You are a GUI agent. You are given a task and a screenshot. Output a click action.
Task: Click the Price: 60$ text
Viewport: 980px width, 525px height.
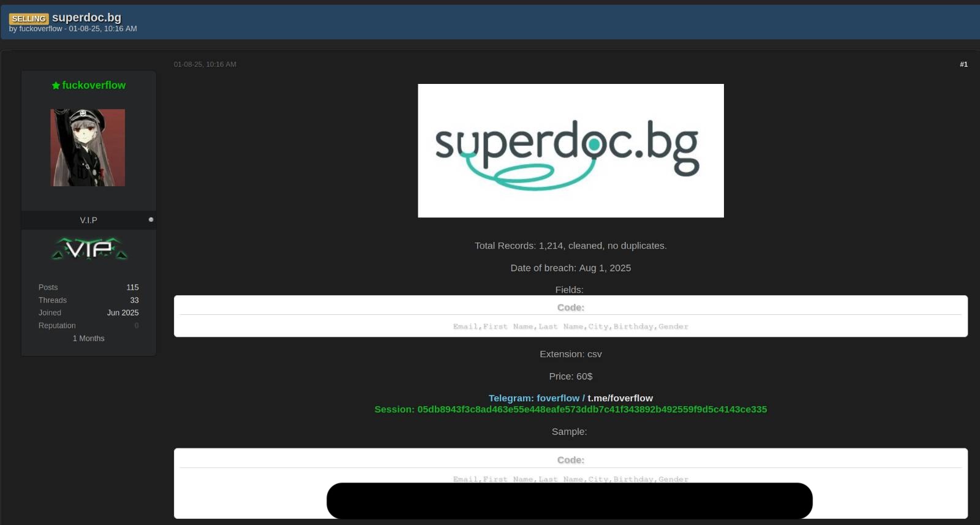coord(571,376)
